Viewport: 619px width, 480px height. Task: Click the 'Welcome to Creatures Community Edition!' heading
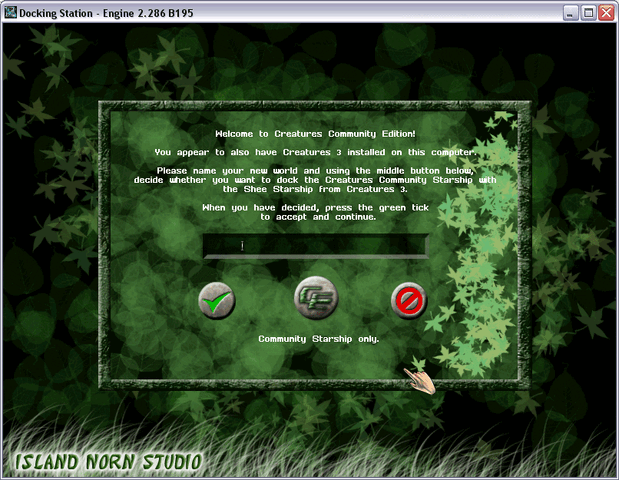pyautogui.click(x=315, y=134)
